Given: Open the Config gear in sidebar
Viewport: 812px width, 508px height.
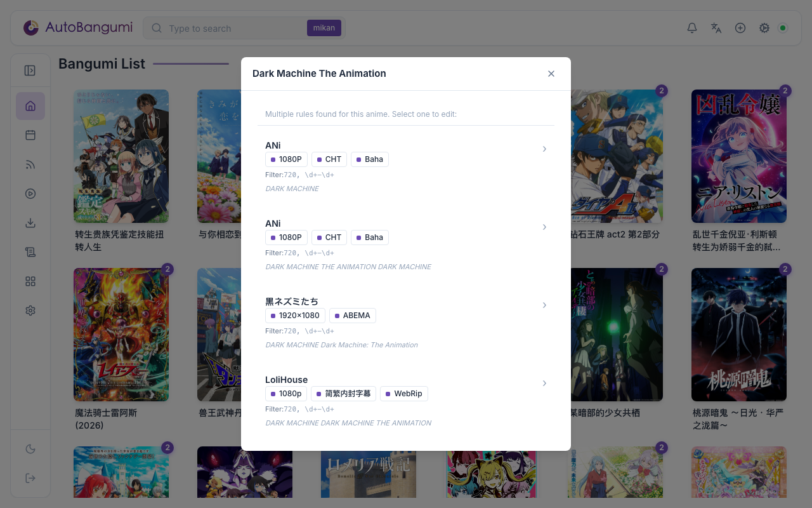Looking at the screenshot, I should coord(30,311).
